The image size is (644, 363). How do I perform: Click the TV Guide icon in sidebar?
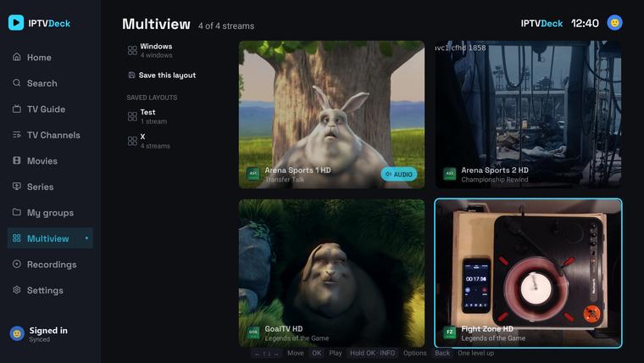click(x=17, y=109)
